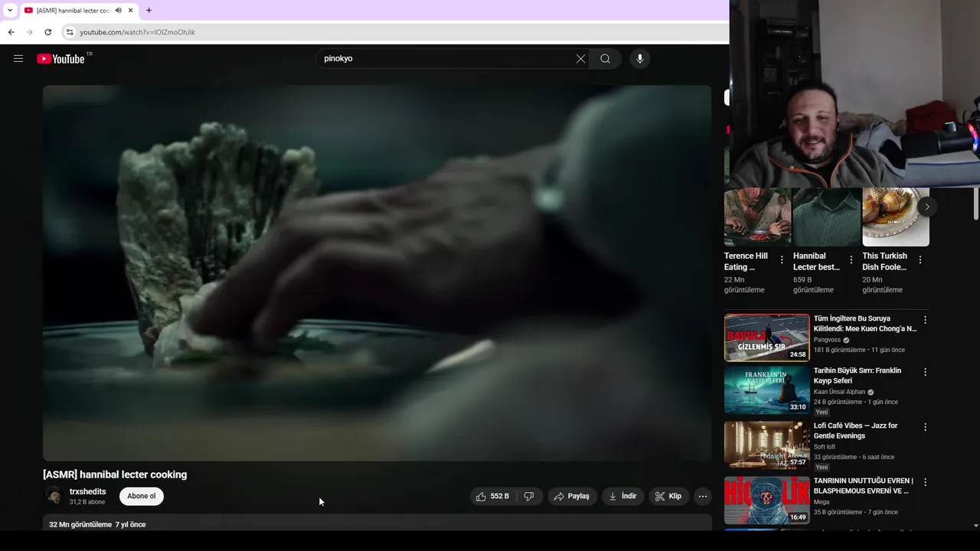
Task: Open the Pangvoss channel name
Action: 827,340
